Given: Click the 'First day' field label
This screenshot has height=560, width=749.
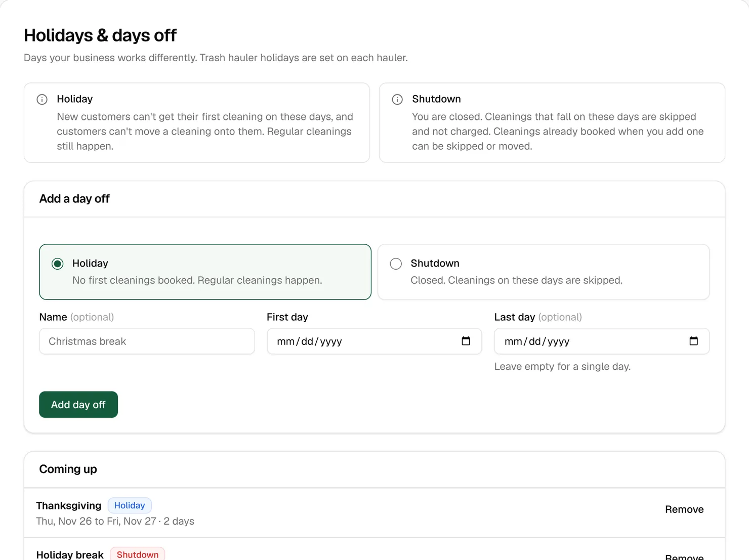Looking at the screenshot, I should (x=287, y=317).
